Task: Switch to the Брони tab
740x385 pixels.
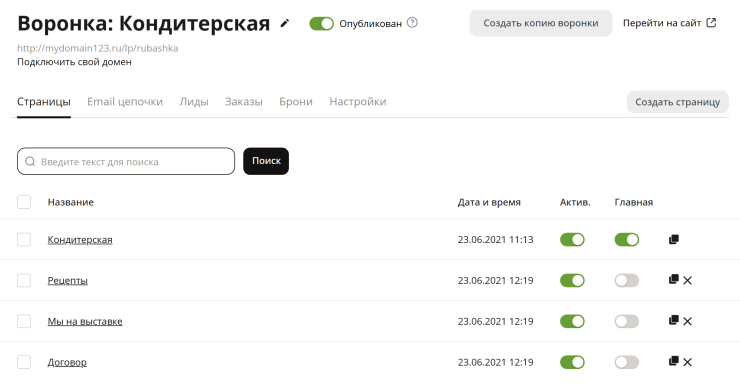Action: tap(296, 102)
